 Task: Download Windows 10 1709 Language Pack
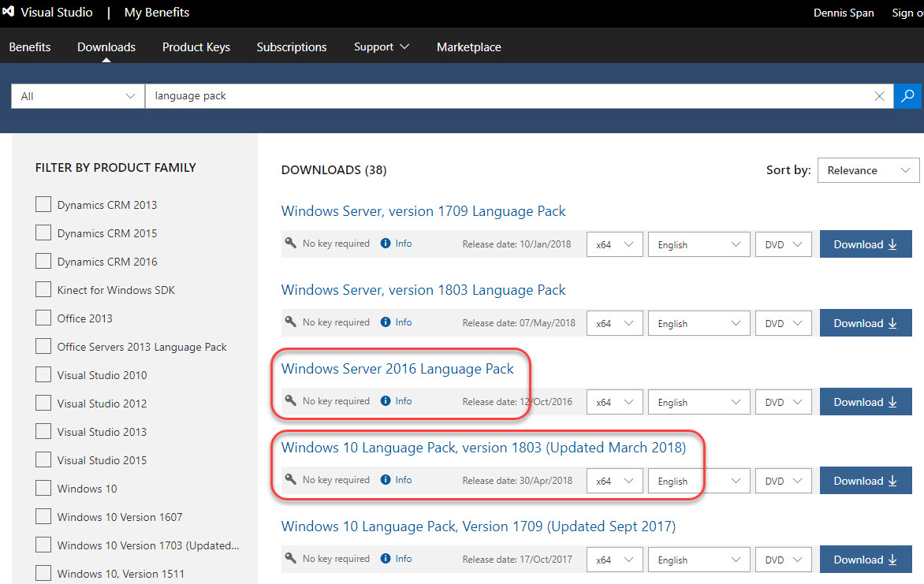(x=866, y=560)
